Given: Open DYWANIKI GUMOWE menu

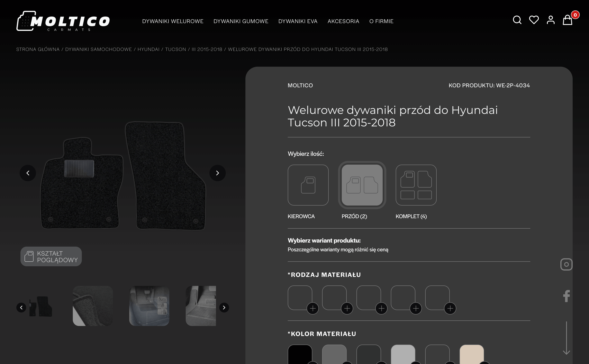Looking at the screenshot, I should [241, 21].
